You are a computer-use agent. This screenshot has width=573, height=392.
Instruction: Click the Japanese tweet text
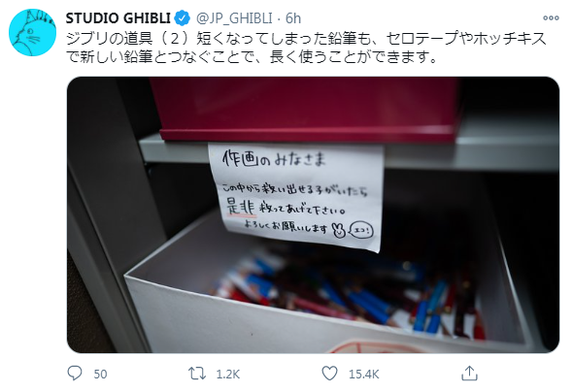[x=306, y=48]
